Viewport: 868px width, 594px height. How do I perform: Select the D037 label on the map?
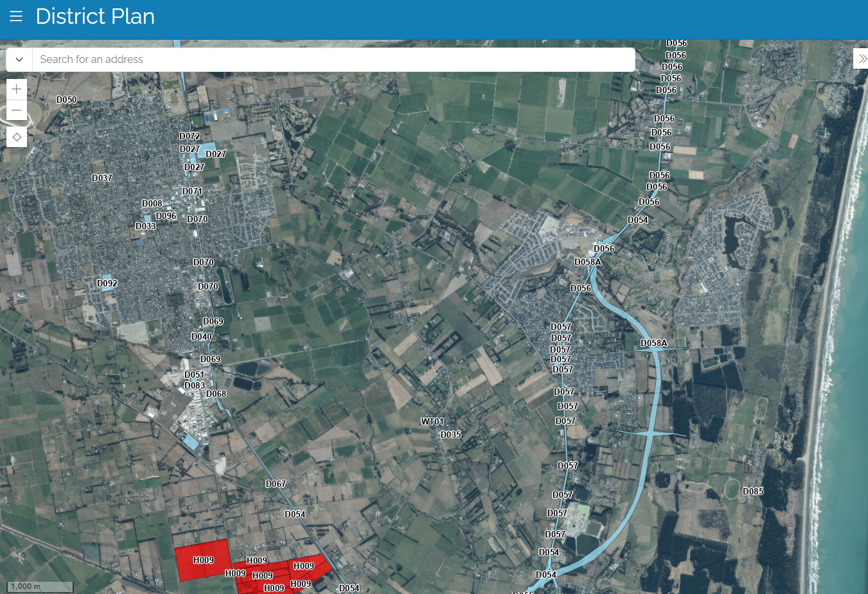pos(102,178)
